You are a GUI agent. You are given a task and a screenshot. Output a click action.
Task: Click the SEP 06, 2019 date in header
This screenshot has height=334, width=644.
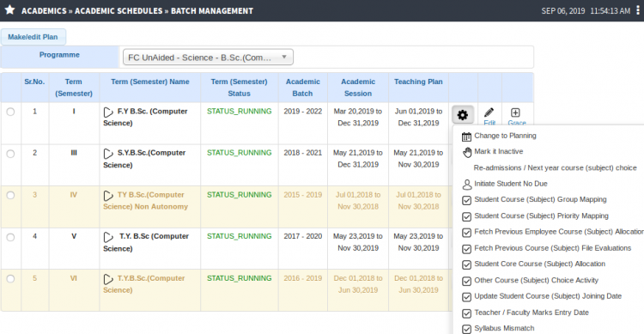pyautogui.click(x=563, y=10)
